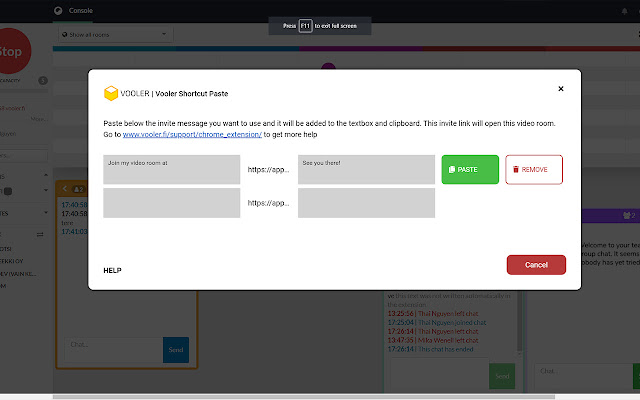
Task: Click the empty second-row right text field
Action: click(x=366, y=203)
